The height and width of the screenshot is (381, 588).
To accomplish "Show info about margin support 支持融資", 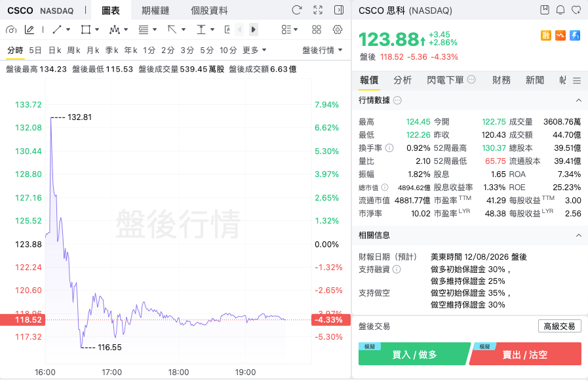I will [x=397, y=270].
